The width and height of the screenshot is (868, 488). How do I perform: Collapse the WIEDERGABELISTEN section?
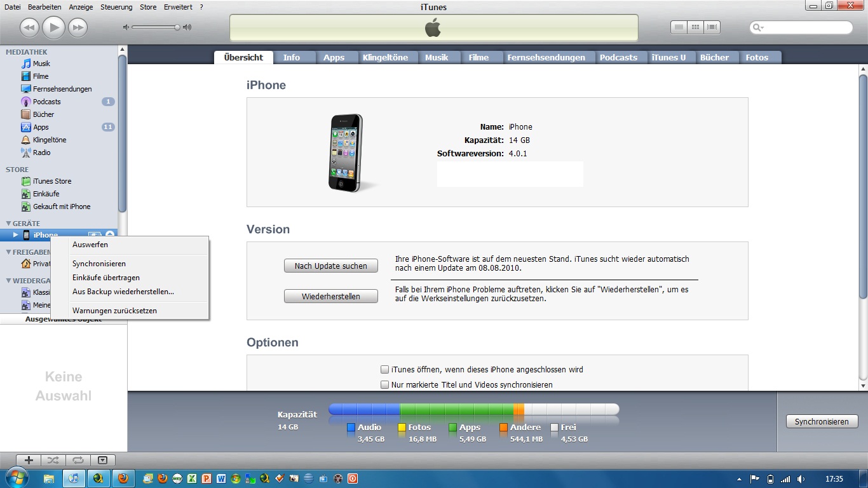[9, 281]
